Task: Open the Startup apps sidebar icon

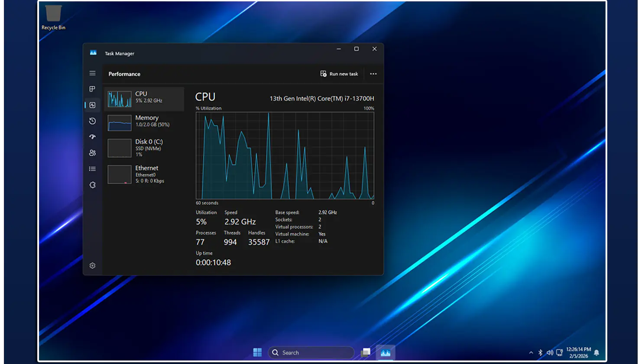Action: [92, 137]
